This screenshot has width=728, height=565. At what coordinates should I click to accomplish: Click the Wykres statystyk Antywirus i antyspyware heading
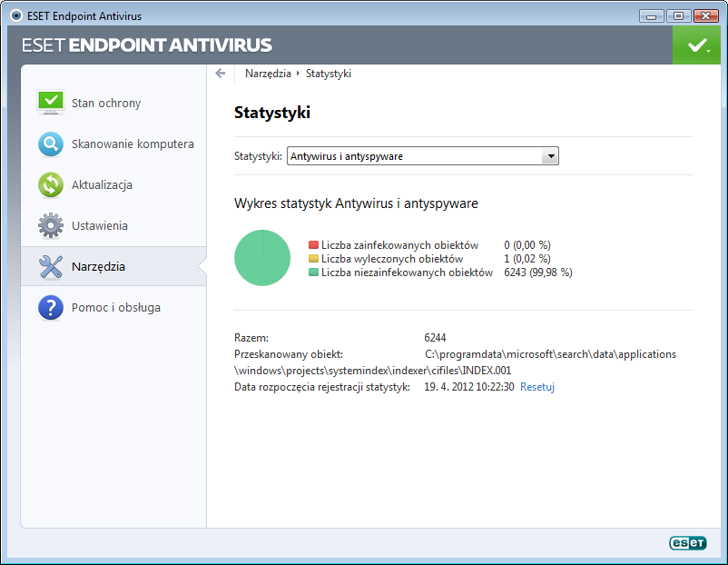pos(356,203)
